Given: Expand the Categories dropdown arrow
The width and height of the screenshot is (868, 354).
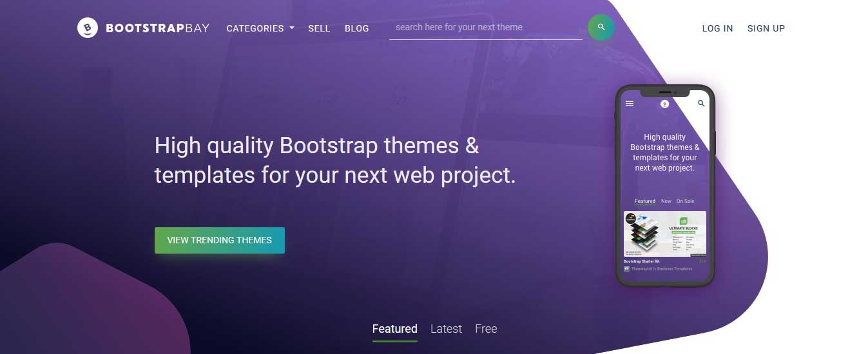Looking at the screenshot, I should coord(292,28).
